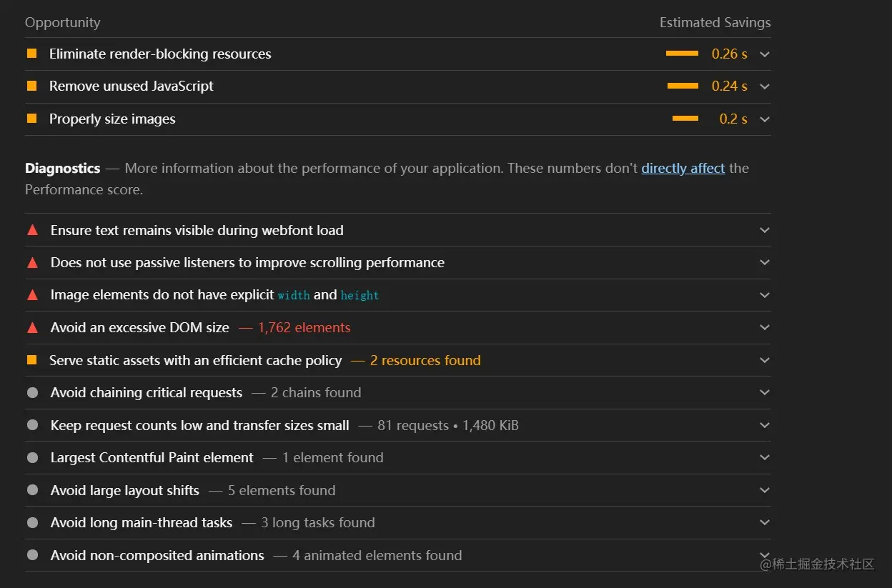
Task: Click 'Keep request counts low' audit title
Action: [x=199, y=426]
